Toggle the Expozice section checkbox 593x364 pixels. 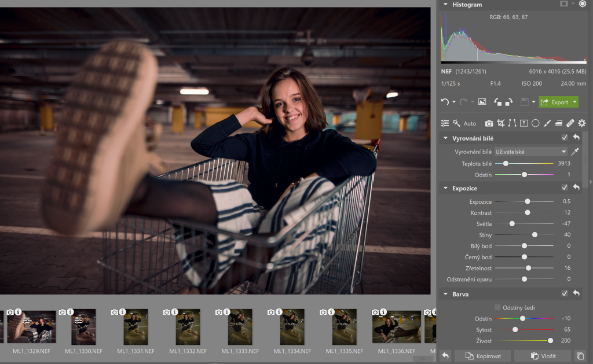coord(565,187)
